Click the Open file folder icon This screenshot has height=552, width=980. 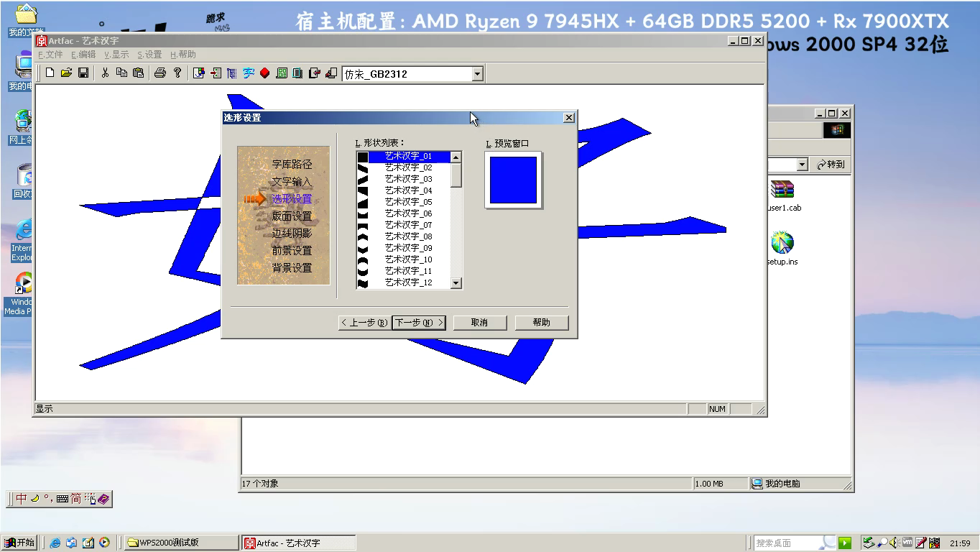pyautogui.click(x=66, y=73)
